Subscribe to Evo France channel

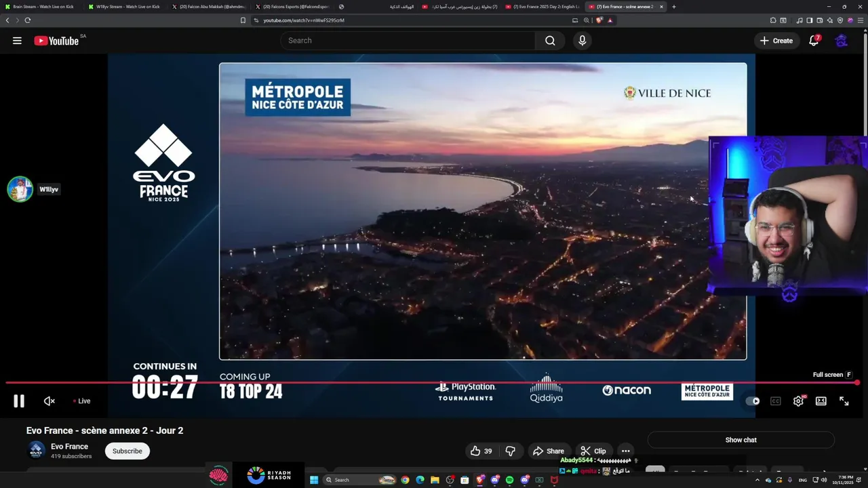(127, 451)
